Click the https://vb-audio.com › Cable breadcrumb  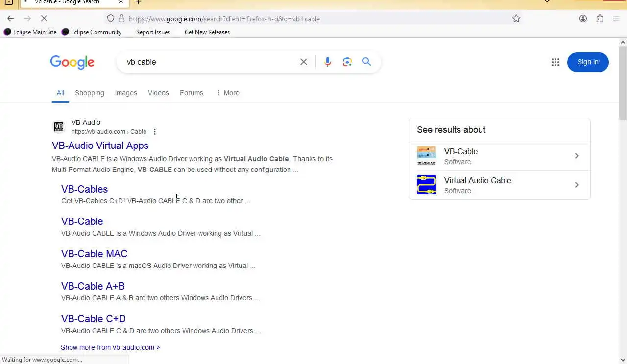click(x=109, y=132)
